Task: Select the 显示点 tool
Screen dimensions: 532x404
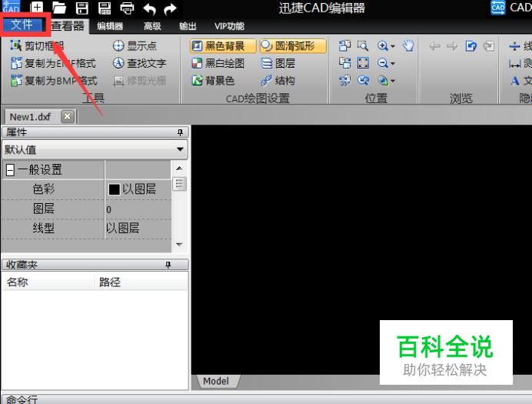Action: coord(135,45)
